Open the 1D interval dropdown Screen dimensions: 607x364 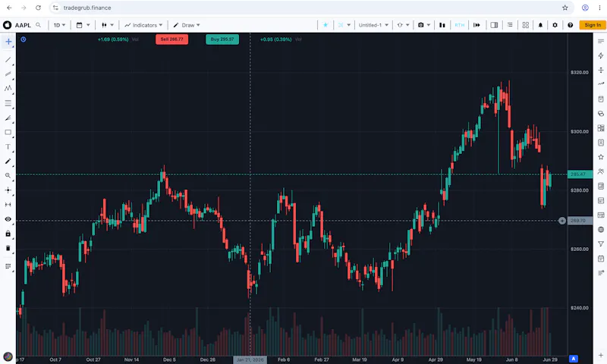[x=59, y=25]
